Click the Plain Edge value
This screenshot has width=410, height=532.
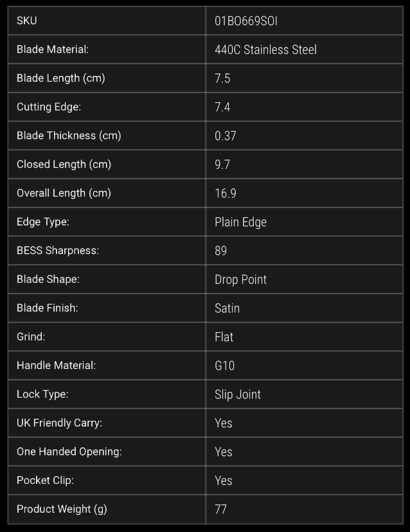240,222
